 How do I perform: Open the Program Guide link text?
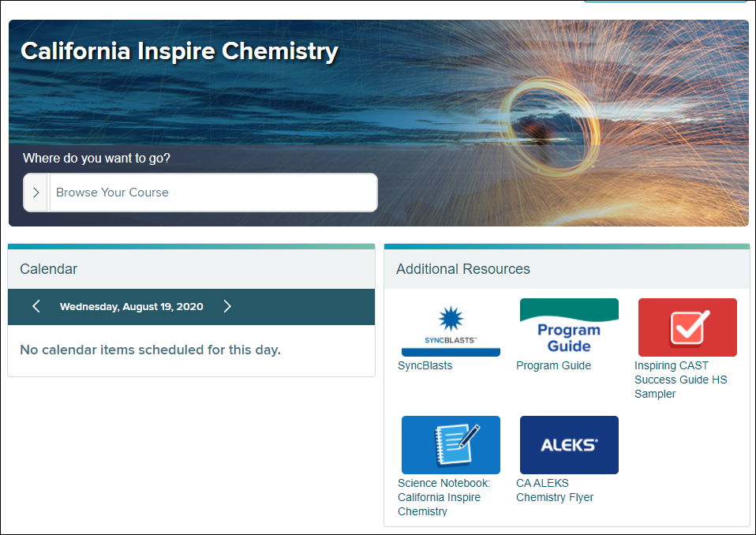(553, 365)
